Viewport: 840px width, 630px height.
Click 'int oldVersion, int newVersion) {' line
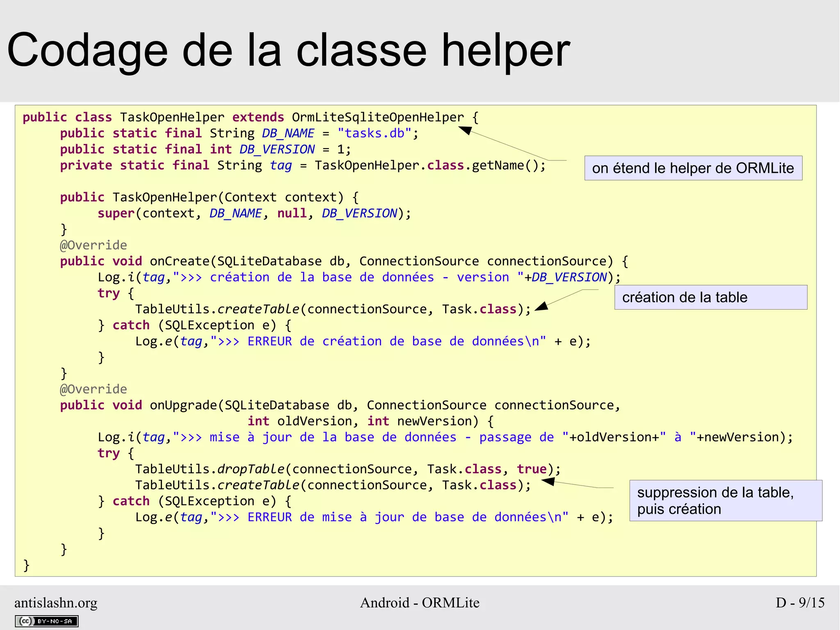coord(370,422)
